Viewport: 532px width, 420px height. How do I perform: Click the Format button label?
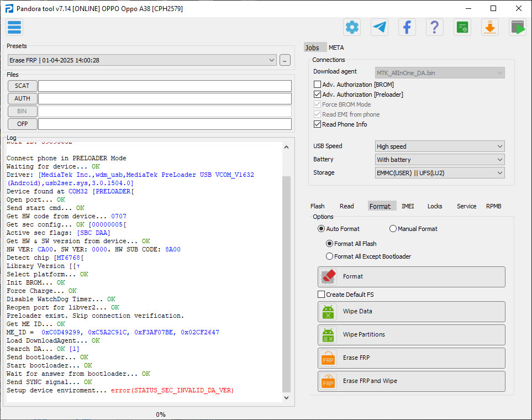[353, 276]
